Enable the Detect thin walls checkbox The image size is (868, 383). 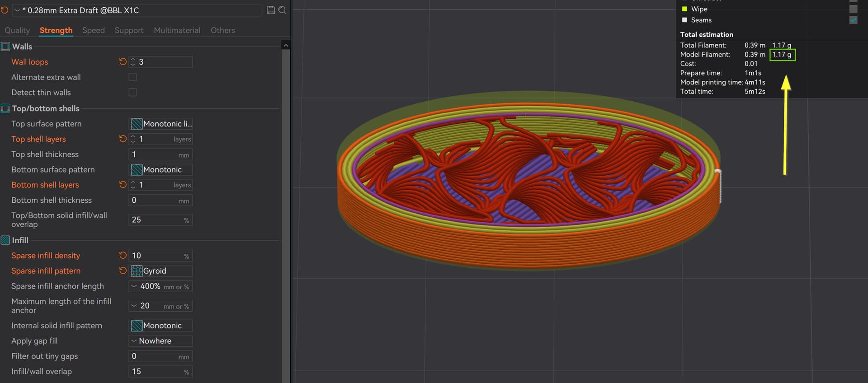pyautogui.click(x=132, y=92)
